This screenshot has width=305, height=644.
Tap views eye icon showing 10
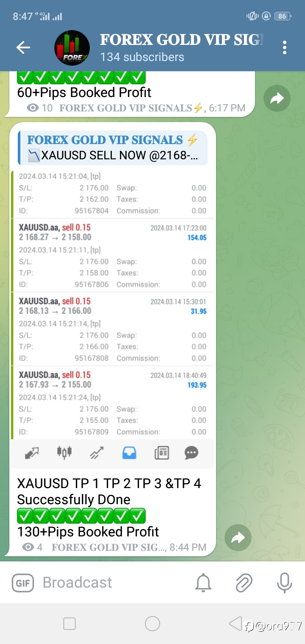point(33,108)
